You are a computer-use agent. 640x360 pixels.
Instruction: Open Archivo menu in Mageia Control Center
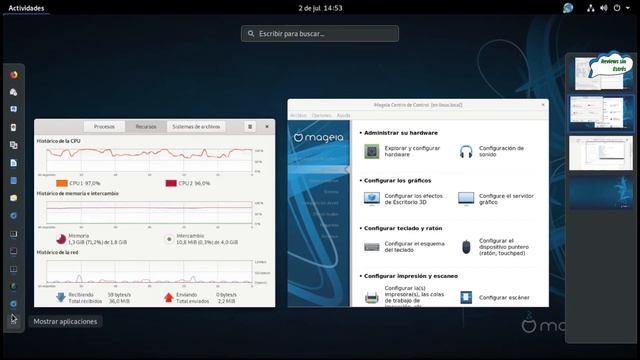click(298, 116)
